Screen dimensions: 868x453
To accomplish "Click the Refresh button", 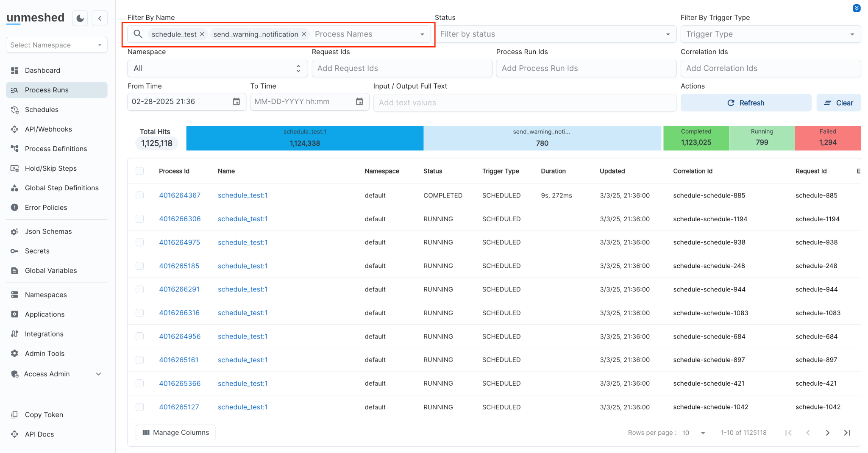I will coord(746,103).
